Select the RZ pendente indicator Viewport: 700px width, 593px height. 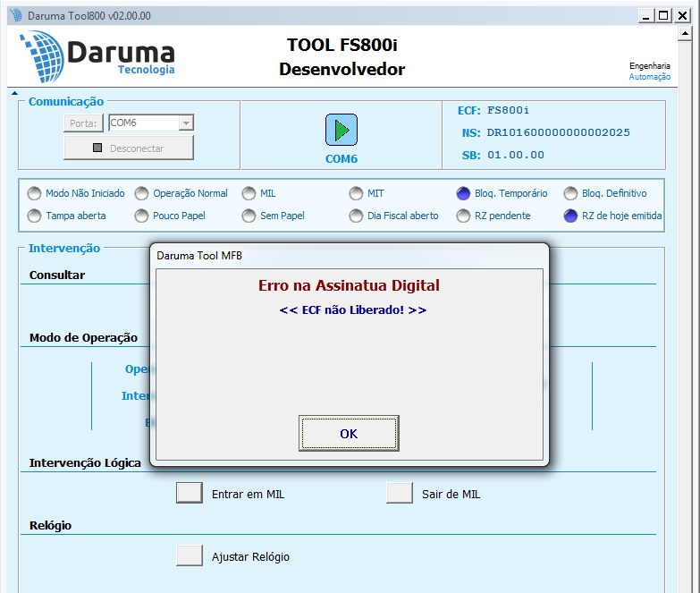pos(463,216)
